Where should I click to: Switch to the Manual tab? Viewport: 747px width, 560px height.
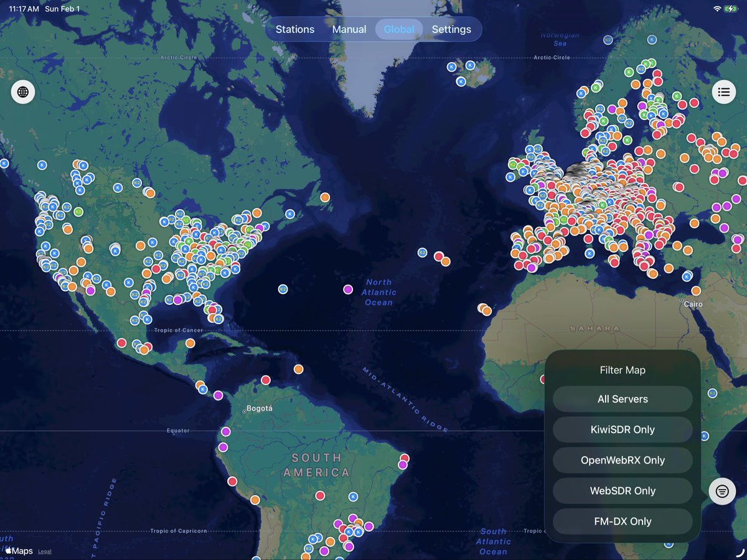click(349, 29)
